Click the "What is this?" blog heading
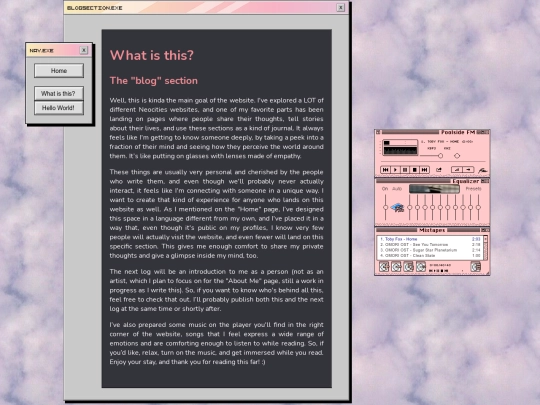The height and width of the screenshot is (405, 540). pos(152,55)
